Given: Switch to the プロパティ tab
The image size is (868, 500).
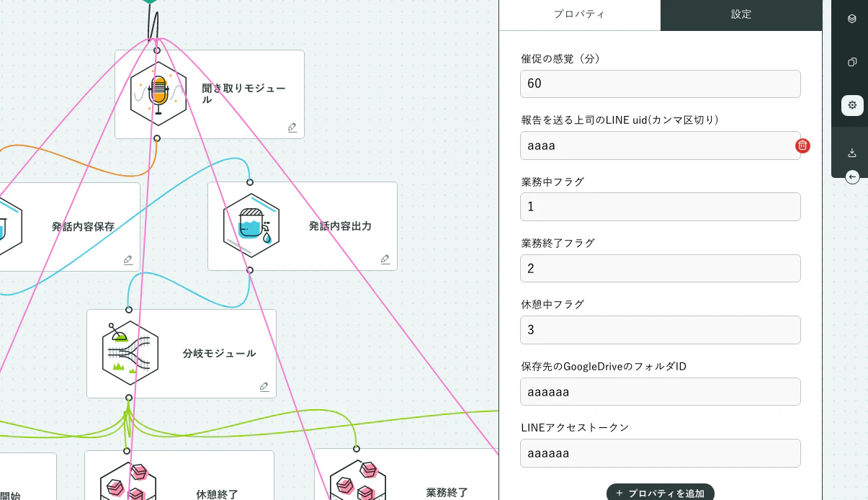Looking at the screenshot, I should point(579,14).
